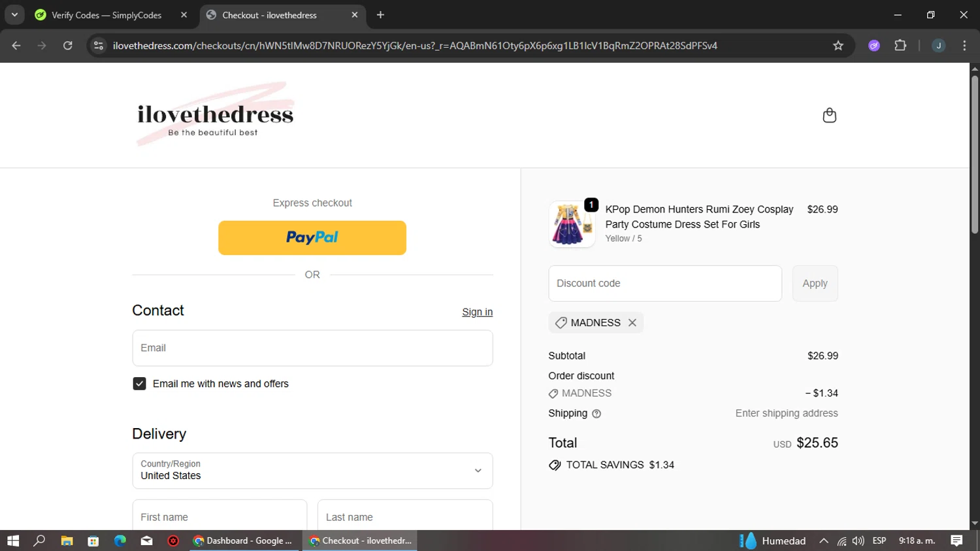
Task: Open the Mail app on the taskbar
Action: (x=147, y=541)
